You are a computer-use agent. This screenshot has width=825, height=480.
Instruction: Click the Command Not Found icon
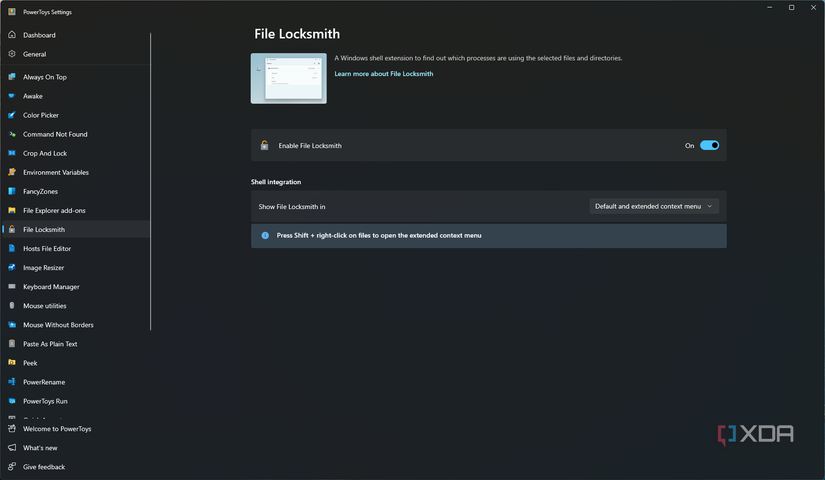point(12,134)
